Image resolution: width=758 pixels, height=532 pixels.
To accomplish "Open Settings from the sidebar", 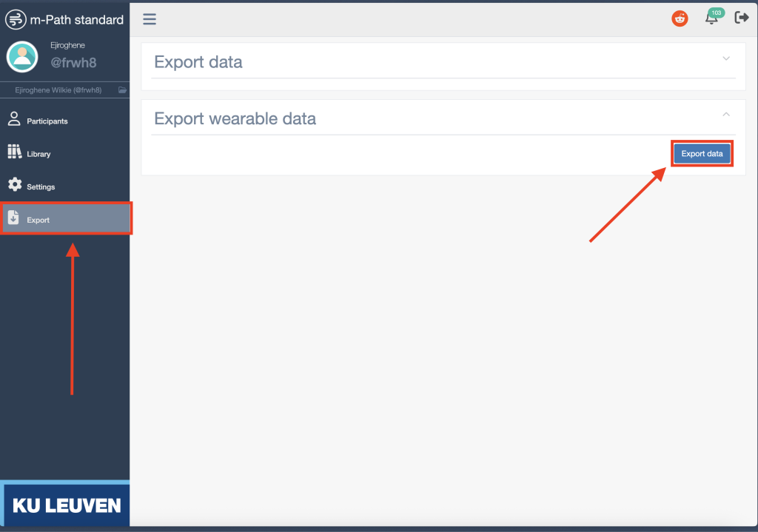I will point(41,186).
